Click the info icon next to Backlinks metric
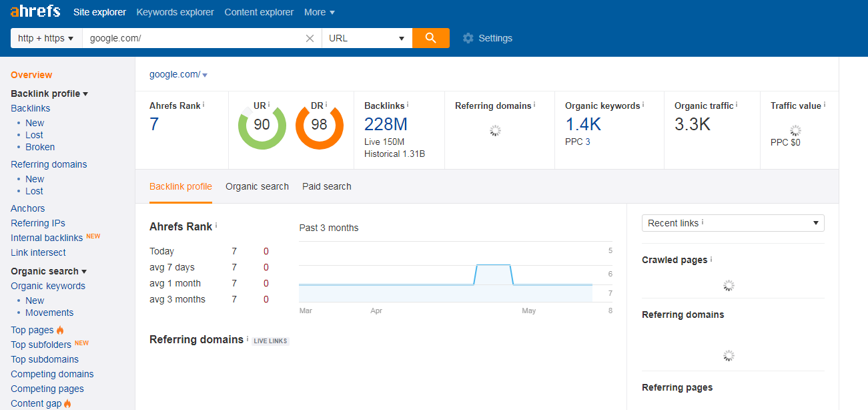Screen dimensions: 868x410 (x=408, y=105)
